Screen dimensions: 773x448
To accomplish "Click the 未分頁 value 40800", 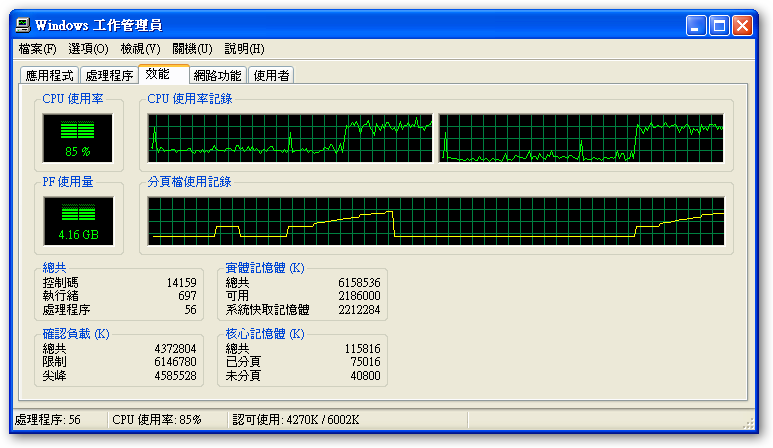I will pyautogui.click(x=365, y=376).
